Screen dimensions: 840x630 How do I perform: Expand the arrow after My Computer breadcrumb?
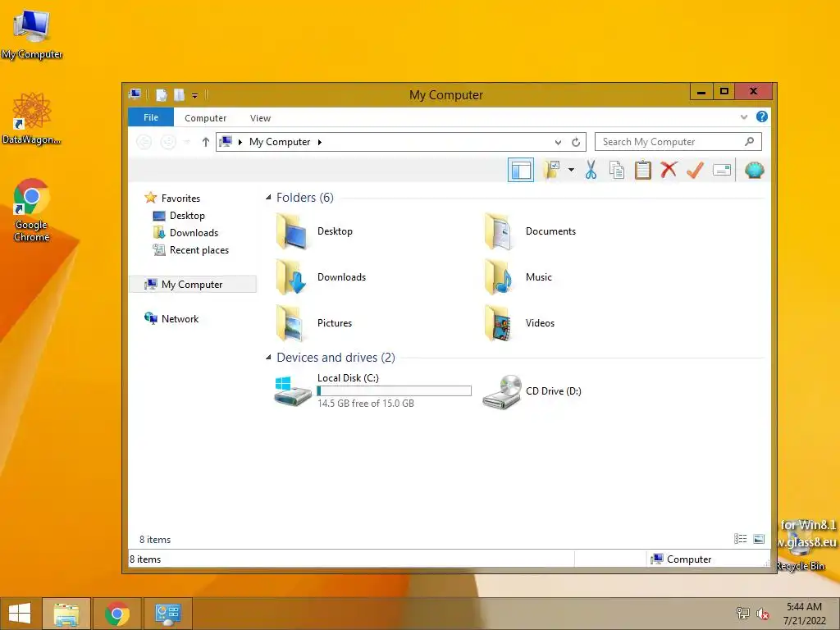pos(320,142)
